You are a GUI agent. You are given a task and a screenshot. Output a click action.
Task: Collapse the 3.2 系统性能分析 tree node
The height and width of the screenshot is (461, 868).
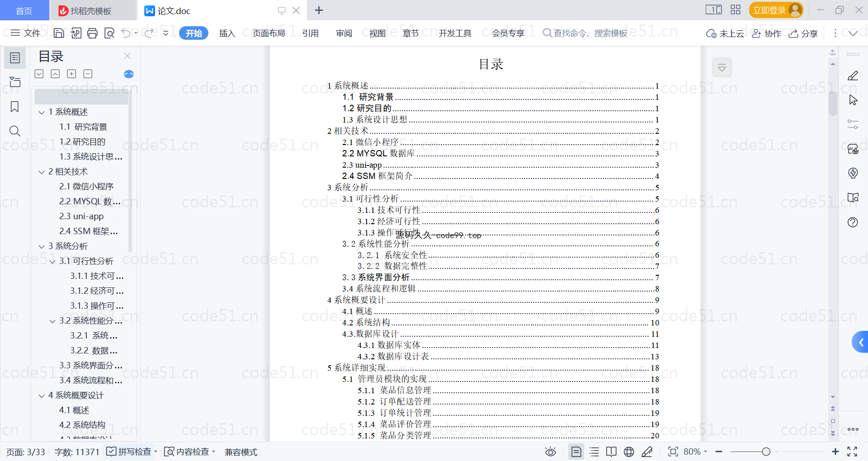(52, 321)
